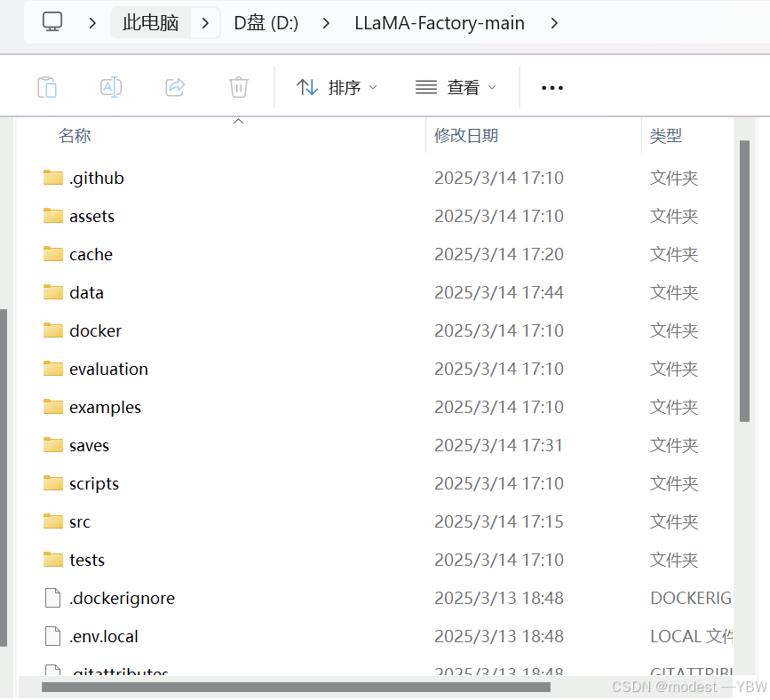This screenshot has height=700, width=770.
Task: Click src date 2025/3/14 17:15
Action: click(499, 521)
